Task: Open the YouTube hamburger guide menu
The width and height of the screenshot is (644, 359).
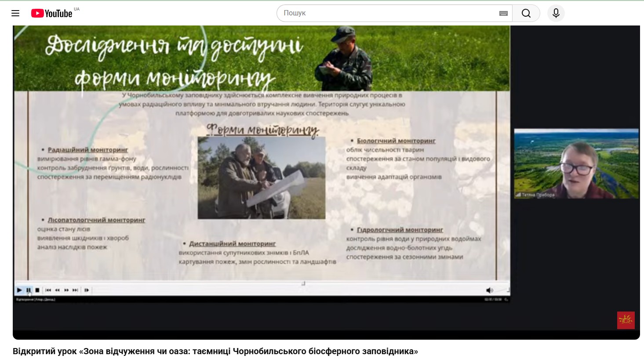Action: [15, 13]
